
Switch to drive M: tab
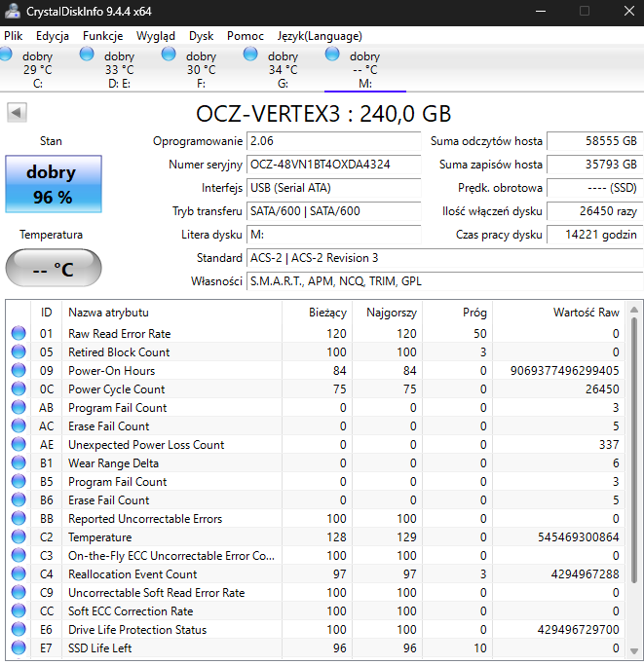click(364, 70)
